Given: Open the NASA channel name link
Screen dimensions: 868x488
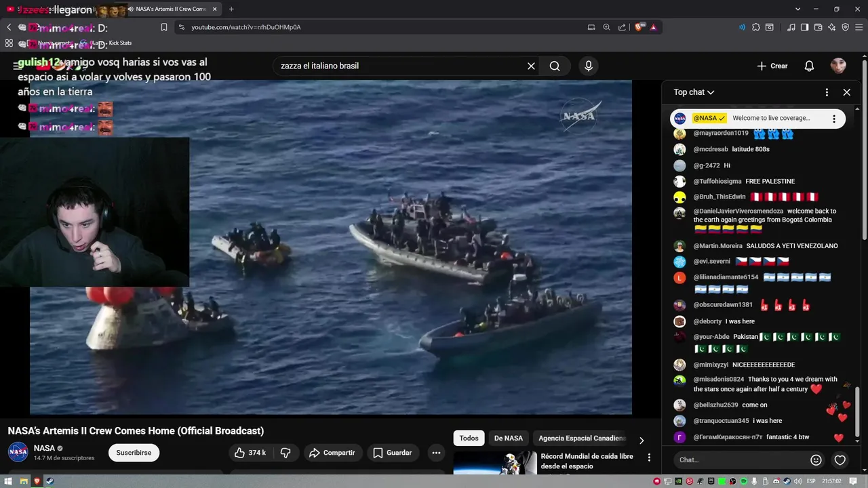Looking at the screenshot, I should coord(44,448).
